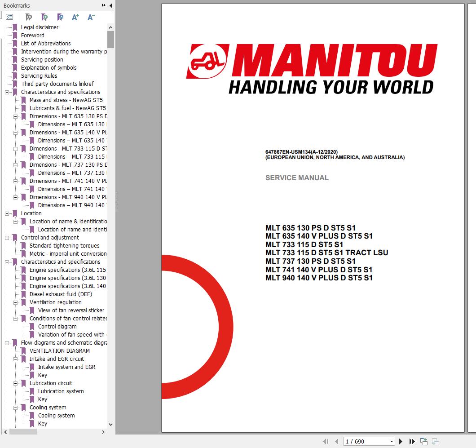Open Third party documents linkref bookmark
476x448 pixels.
tap(57, 84)
